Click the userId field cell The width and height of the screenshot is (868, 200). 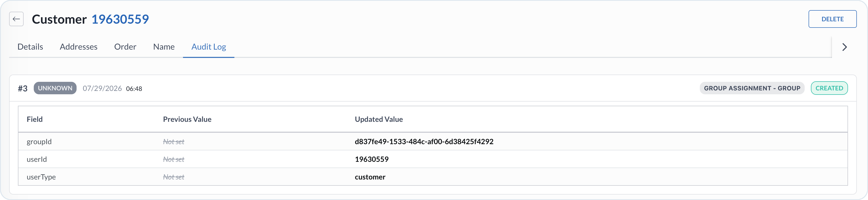37,159
